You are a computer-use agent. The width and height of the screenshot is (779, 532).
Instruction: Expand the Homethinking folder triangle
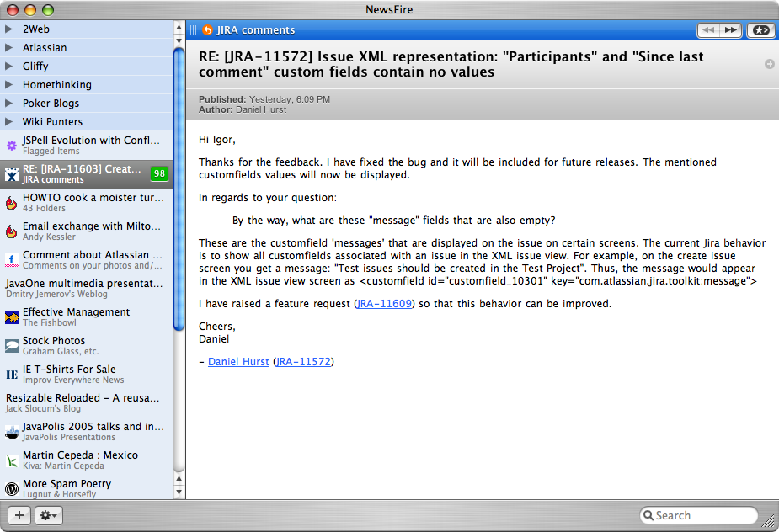[8, 84]
